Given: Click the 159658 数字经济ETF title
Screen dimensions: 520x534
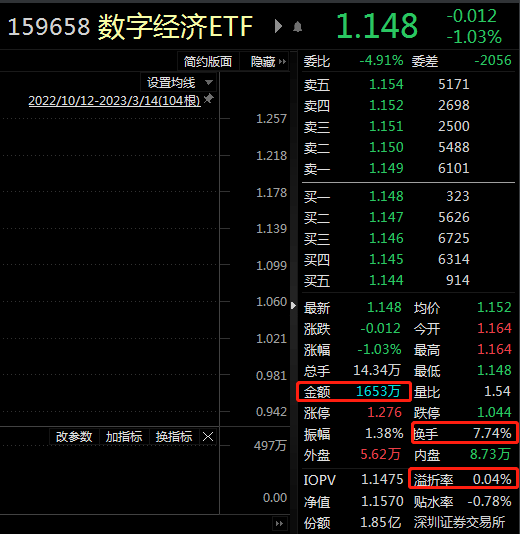Looking at the screenshot, I should point(130,27).
